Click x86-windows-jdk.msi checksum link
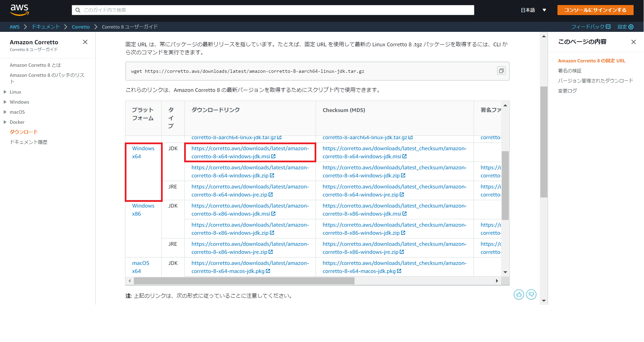Image resolution: width=644 pixels, height=342 pixels. 394,210
